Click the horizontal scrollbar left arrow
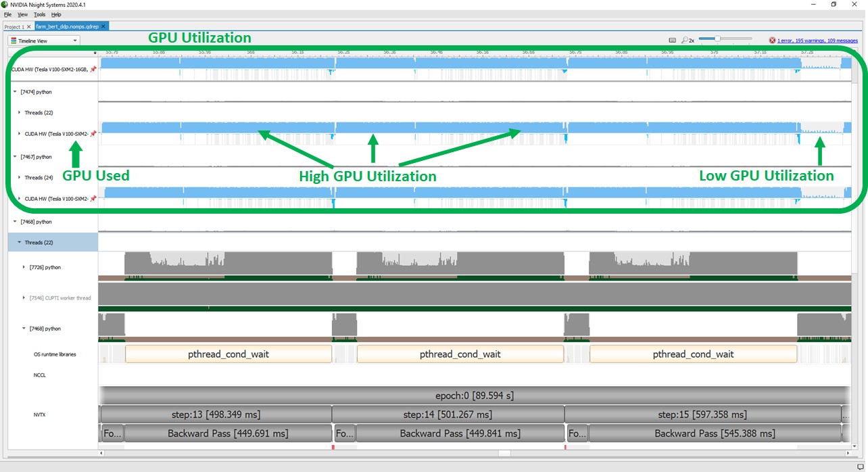 [x=102, y=453]
